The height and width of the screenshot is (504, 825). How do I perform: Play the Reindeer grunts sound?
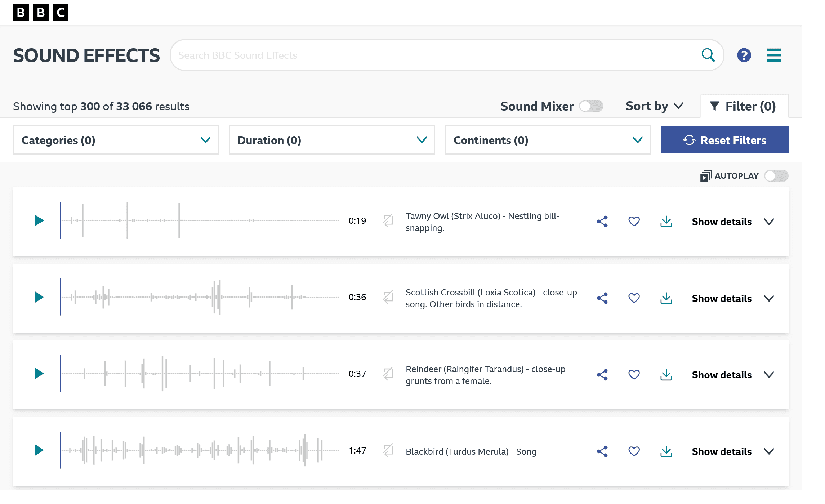tap(39, 374)
